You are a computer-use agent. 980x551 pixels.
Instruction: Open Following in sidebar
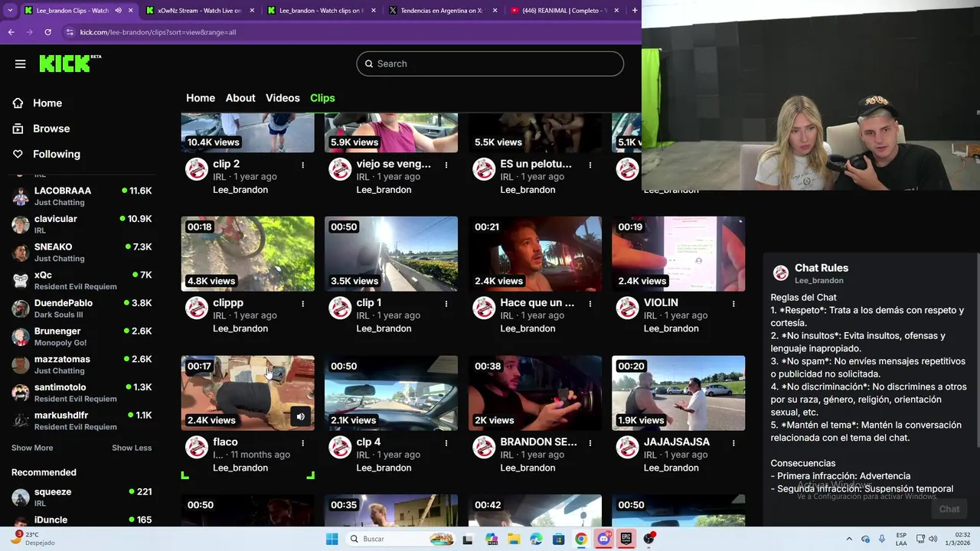46,154
